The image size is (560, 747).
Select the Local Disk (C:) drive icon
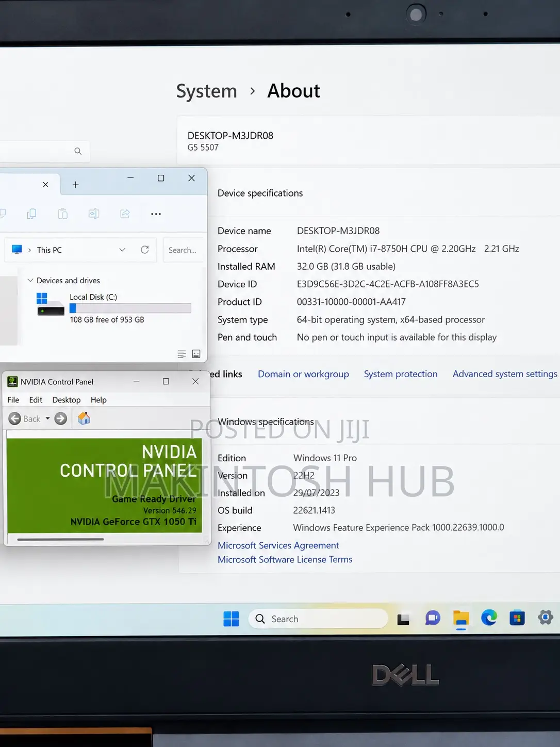pyautogui.click(x=50, y=304)
